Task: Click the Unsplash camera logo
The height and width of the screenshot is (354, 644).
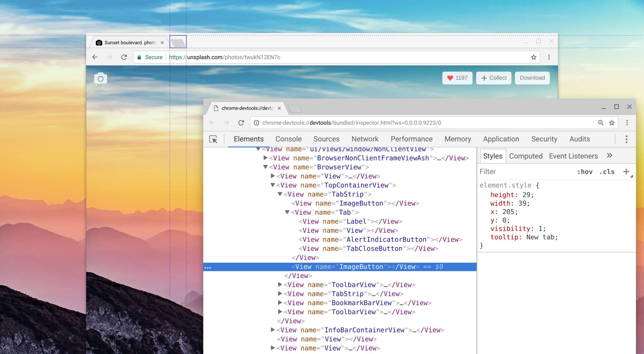Action: pos(100,78)
